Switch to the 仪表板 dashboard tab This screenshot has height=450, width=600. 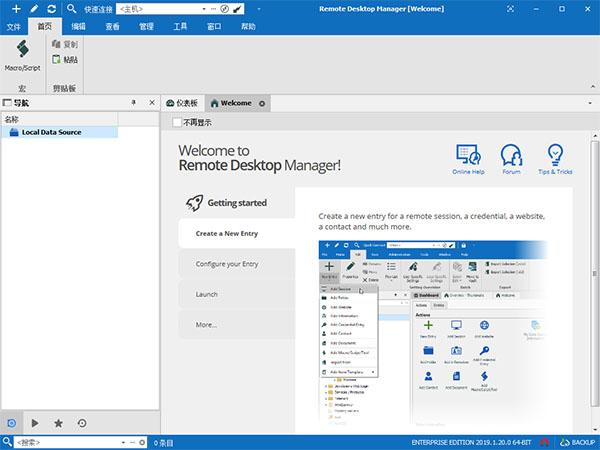[x=182, y=103]
